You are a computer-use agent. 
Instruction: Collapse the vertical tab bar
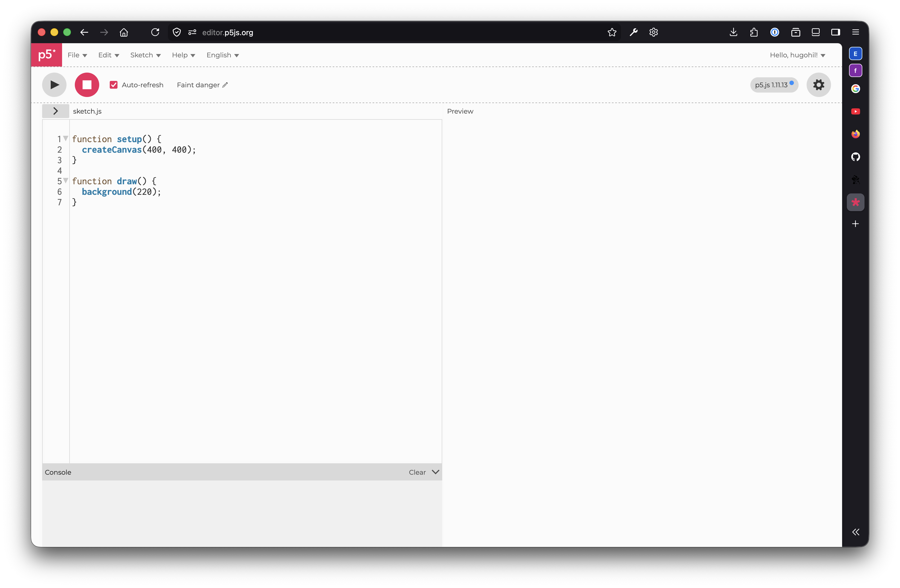pos(855,532)
